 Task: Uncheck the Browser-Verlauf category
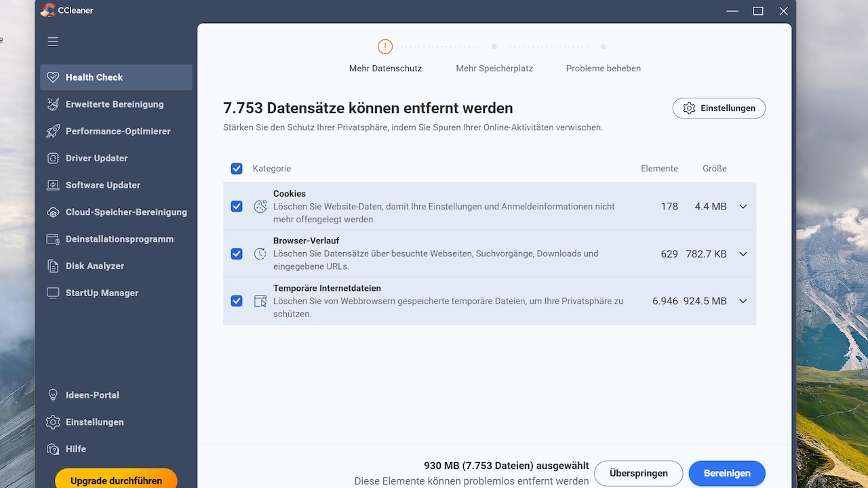(237, 253)
